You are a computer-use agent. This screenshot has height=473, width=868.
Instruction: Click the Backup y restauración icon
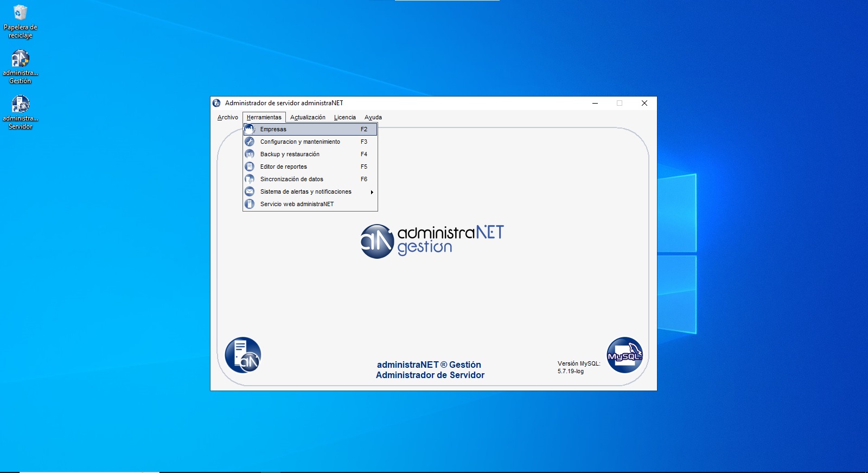click(250, 154)
